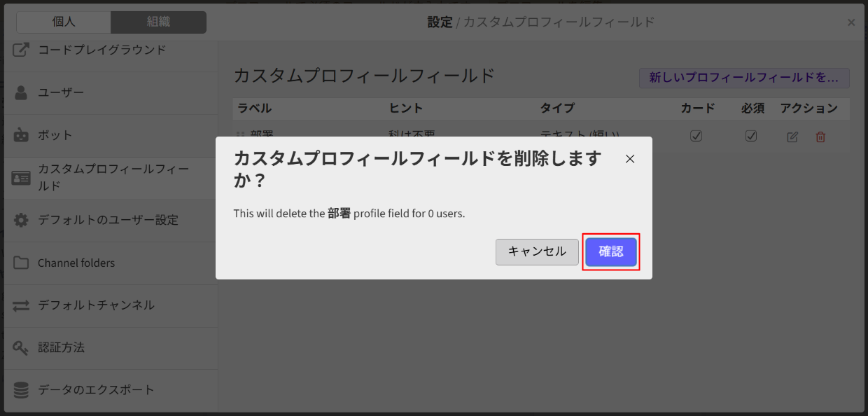
Task: Click the カスタムプロフィールフィールド ID card icon
Action: (21, 178)
